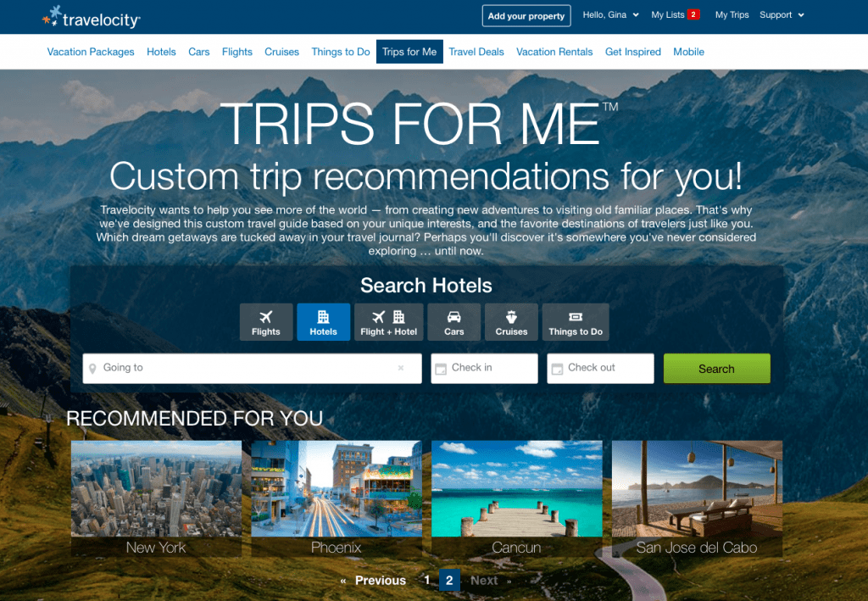Select the Hotels building icon tab
Screen dimensions: 868x601
tap(323, 322)
